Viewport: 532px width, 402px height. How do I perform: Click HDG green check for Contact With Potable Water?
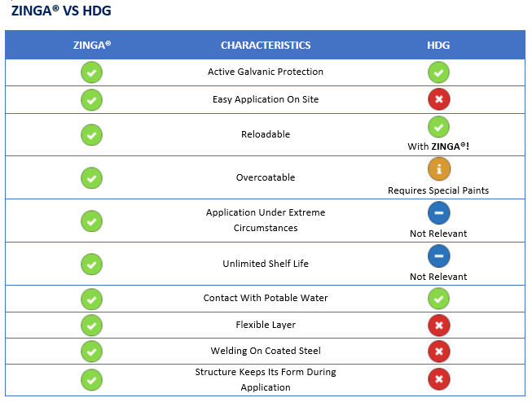coord(438,299)
